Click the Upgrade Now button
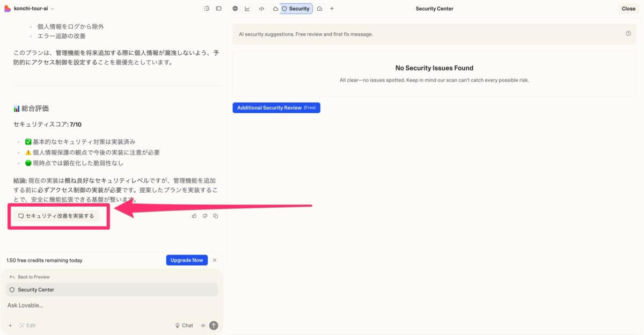 tap(187, 260)
